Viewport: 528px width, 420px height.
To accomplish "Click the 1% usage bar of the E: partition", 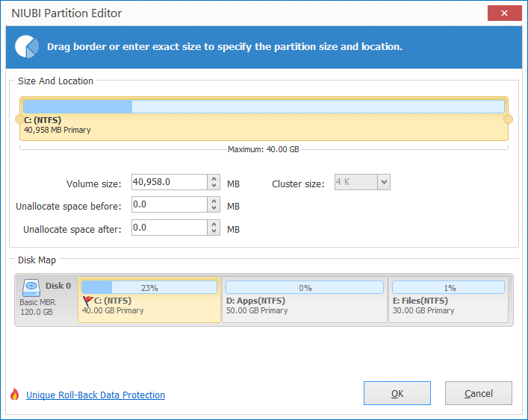I will tap(448, 287).
